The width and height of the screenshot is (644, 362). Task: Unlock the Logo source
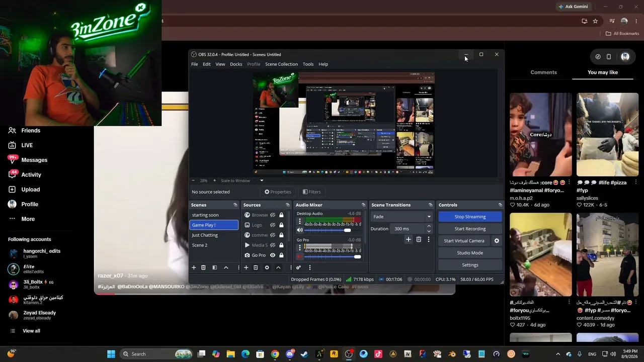281,225
